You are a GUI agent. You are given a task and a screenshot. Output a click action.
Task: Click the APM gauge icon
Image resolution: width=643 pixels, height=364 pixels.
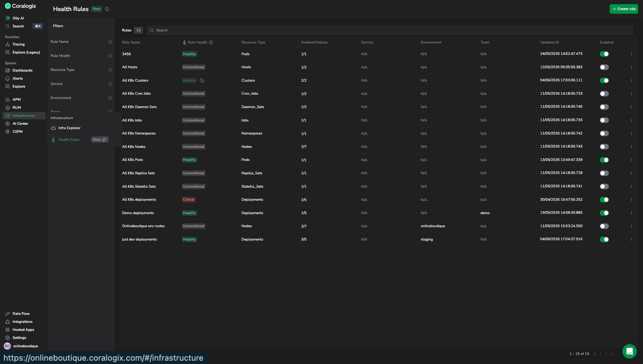click(7, 99)
